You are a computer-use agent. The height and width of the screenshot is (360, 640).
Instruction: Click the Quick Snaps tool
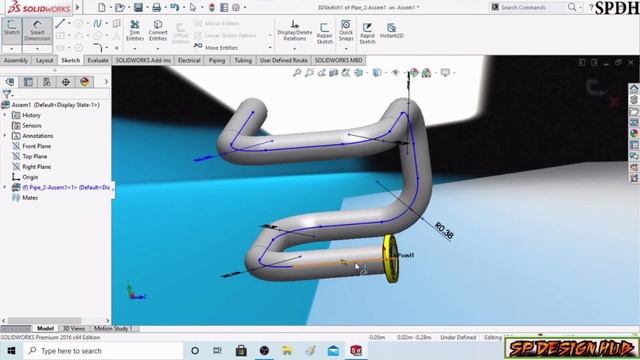click(346, 30)
